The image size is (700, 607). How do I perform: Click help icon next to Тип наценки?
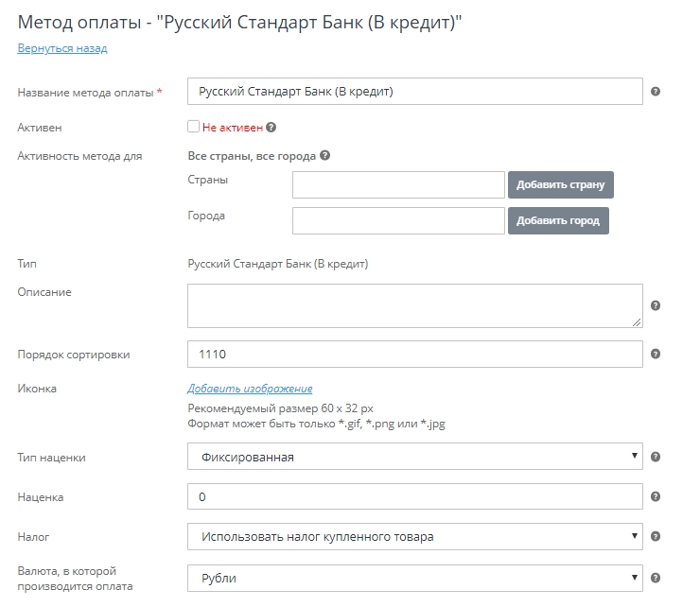click(x=656, y=457)
